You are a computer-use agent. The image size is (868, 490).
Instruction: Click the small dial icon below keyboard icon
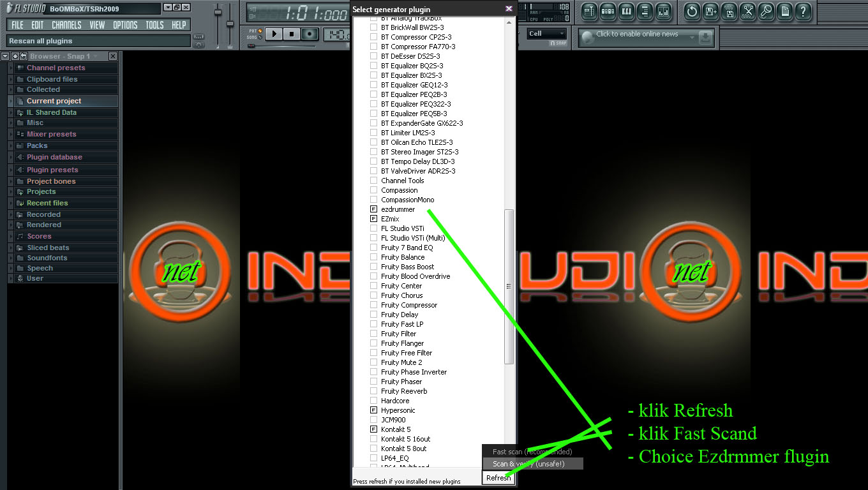pos(199,45)
